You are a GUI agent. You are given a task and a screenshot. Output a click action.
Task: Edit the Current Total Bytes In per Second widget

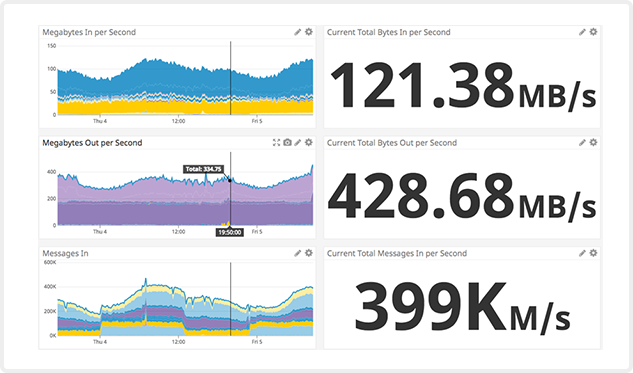click(582, 32)
